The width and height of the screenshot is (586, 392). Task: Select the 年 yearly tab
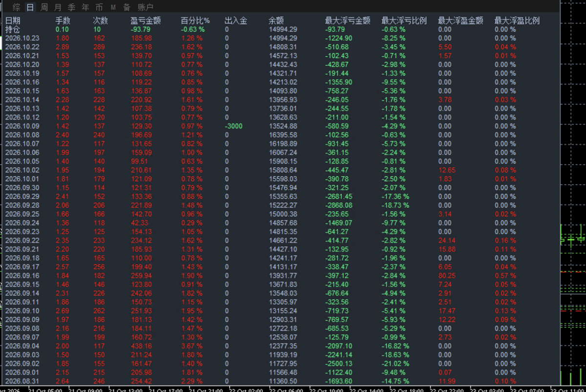click(x=85, y=7)
